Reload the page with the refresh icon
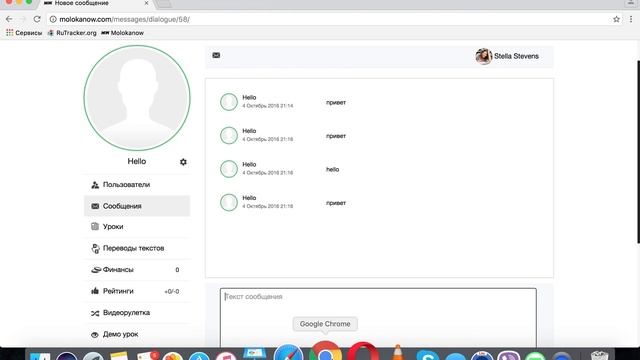 [37, 19]
